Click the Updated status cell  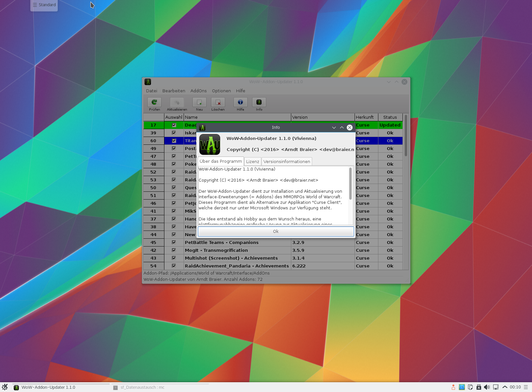390,125
